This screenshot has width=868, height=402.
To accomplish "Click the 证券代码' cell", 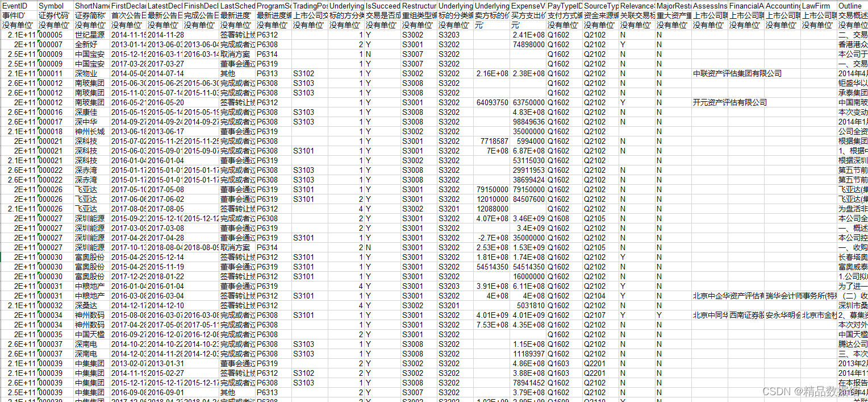I will click(x=55, y=15).
